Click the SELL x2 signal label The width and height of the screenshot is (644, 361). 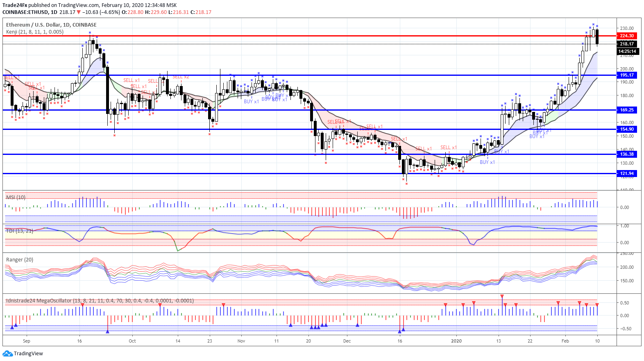[181, 77]
